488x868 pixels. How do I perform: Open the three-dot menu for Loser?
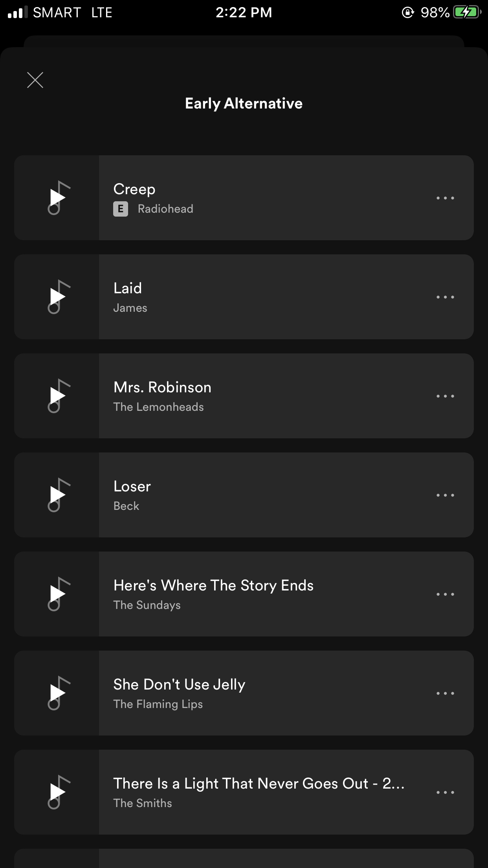pyautogui.click(x=445, y=495)
